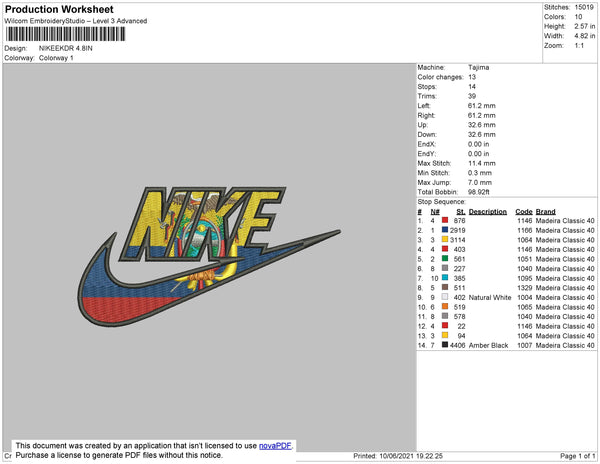The width and height of the screenshot is (600, 464).
Task: Click thread code 1329
Action: (x=525, y=288)
